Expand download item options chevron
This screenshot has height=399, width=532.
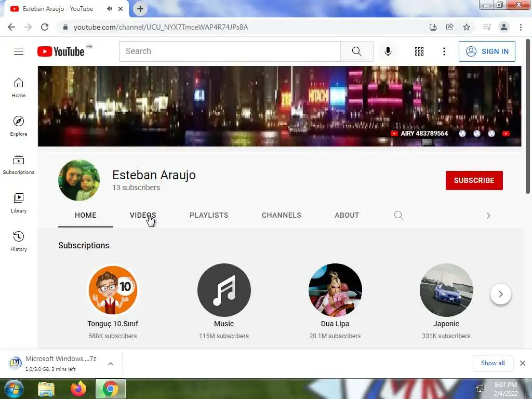point(111,364)
